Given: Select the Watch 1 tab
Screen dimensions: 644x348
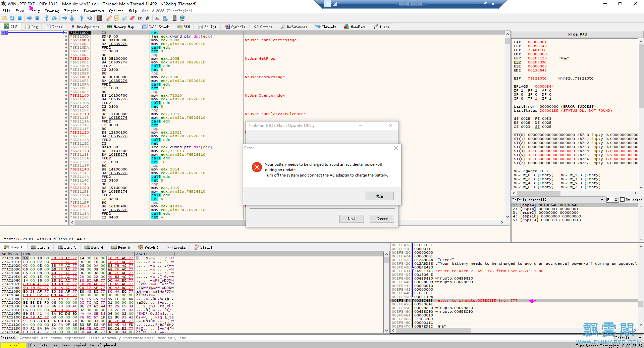Looking at the screenshot, I should pyautogui.click(x=149, y=247).
